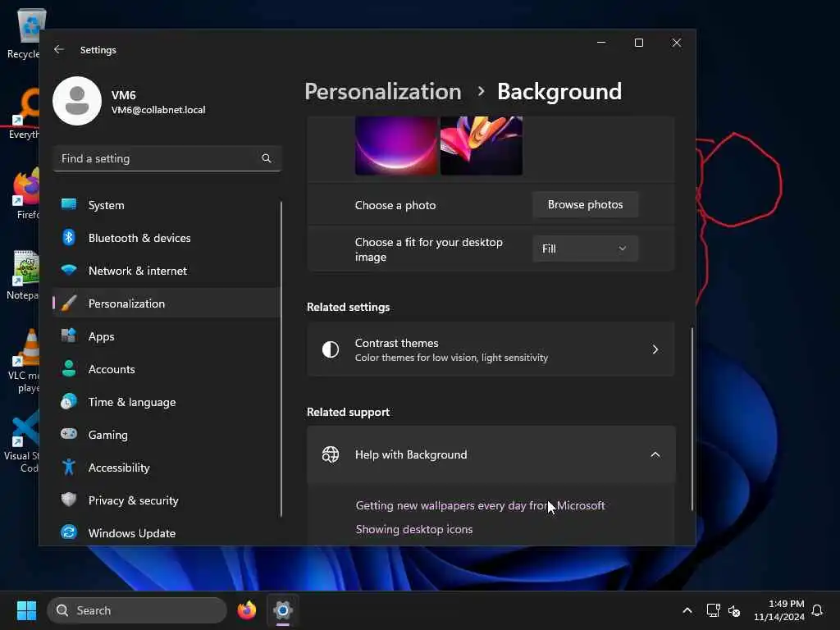This screenshot has width=840, height=630.
Task: Open the Visual Studio Code desktop shortcut
Action: [x=21, y=441]
